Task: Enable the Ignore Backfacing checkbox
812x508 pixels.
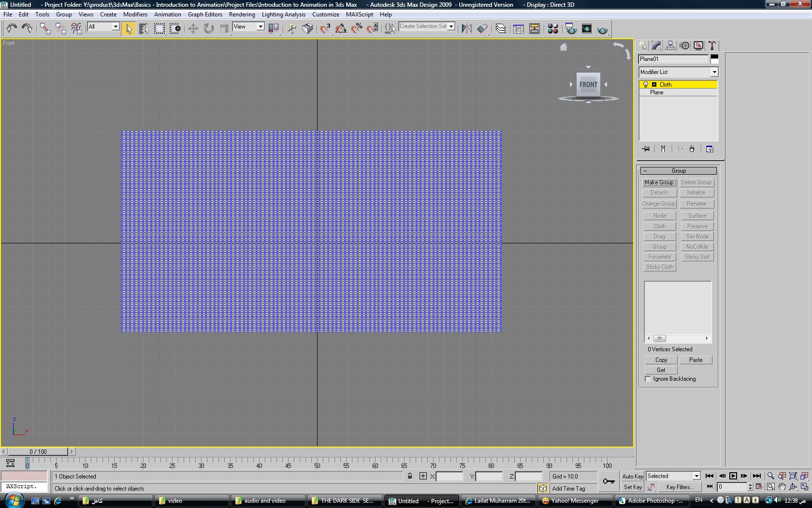Action: click(648, 379)
